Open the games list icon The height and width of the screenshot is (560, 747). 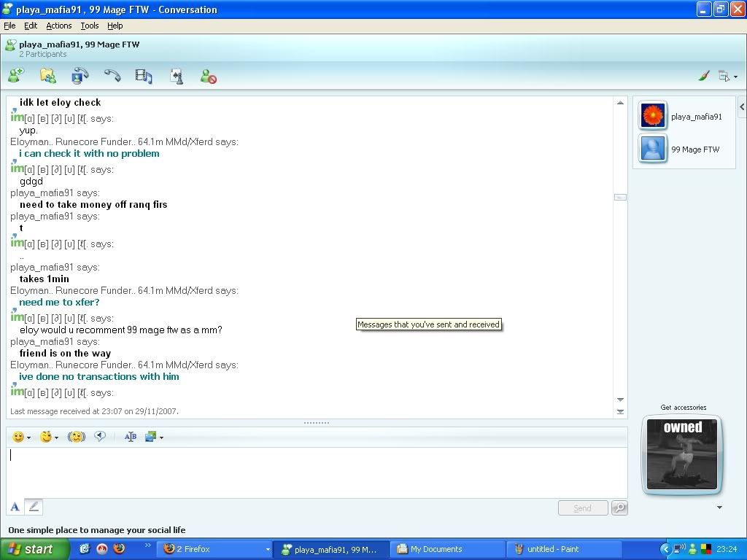(176, 75)
